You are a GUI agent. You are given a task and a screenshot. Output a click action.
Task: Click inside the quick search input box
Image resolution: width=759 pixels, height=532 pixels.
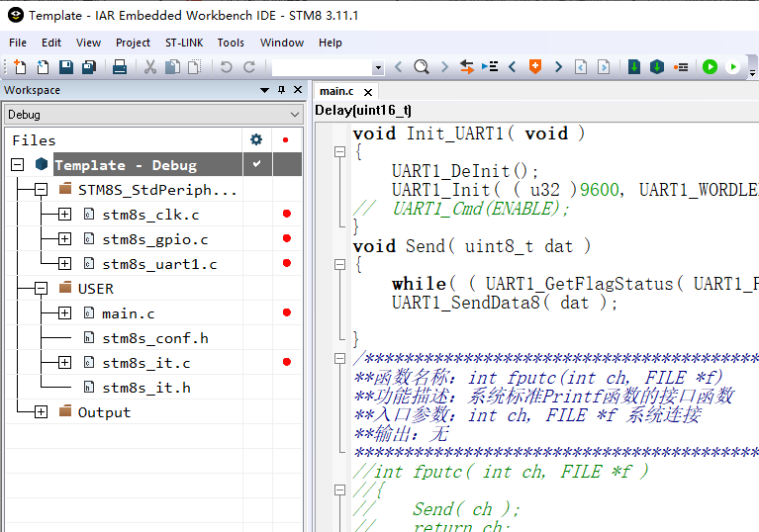click(323, 67)
